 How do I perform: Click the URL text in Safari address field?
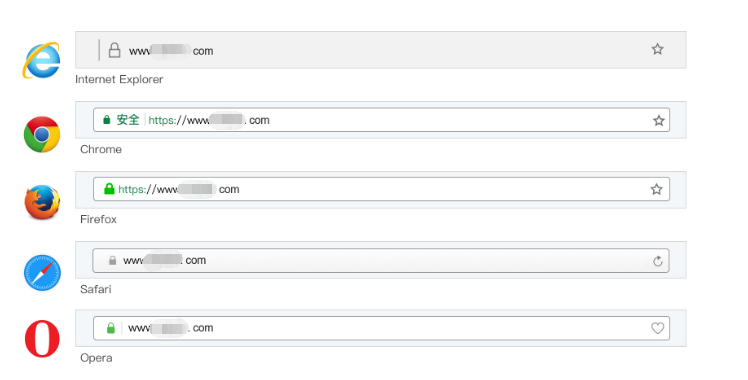[x=165, y=260]
